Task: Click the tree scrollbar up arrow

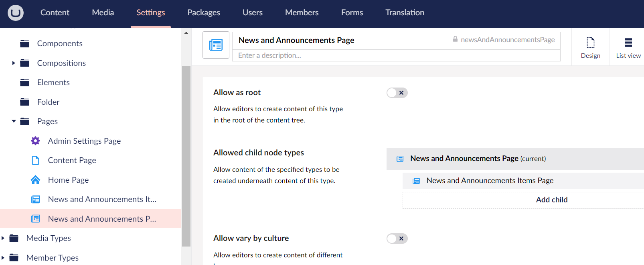Action: (186, 33)
